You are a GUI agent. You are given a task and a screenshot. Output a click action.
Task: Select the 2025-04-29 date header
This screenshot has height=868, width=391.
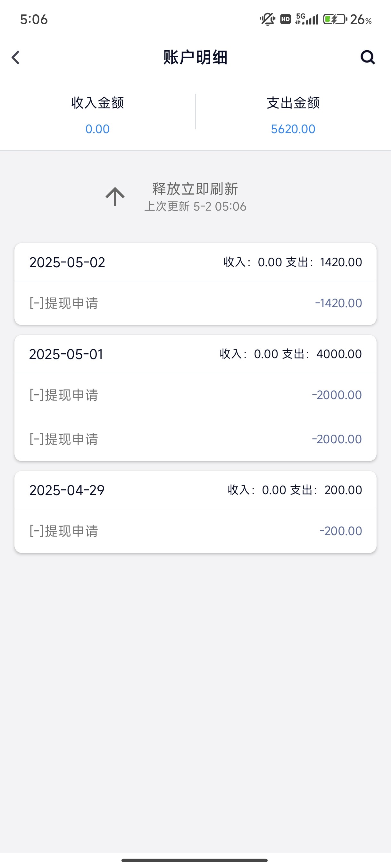click(x=67, y=490)
